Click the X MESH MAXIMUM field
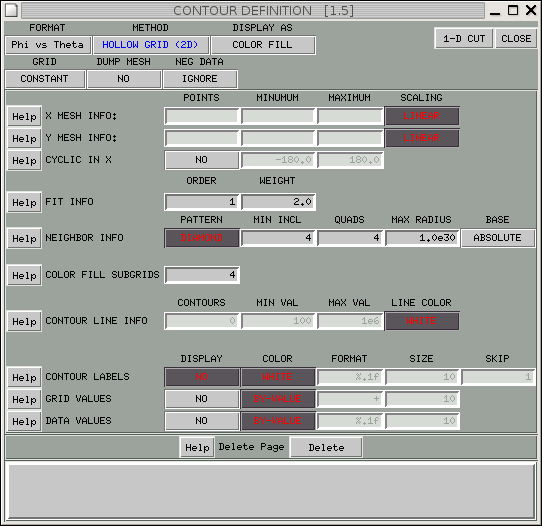The image size is (542, 526). (x=350, y=116)
